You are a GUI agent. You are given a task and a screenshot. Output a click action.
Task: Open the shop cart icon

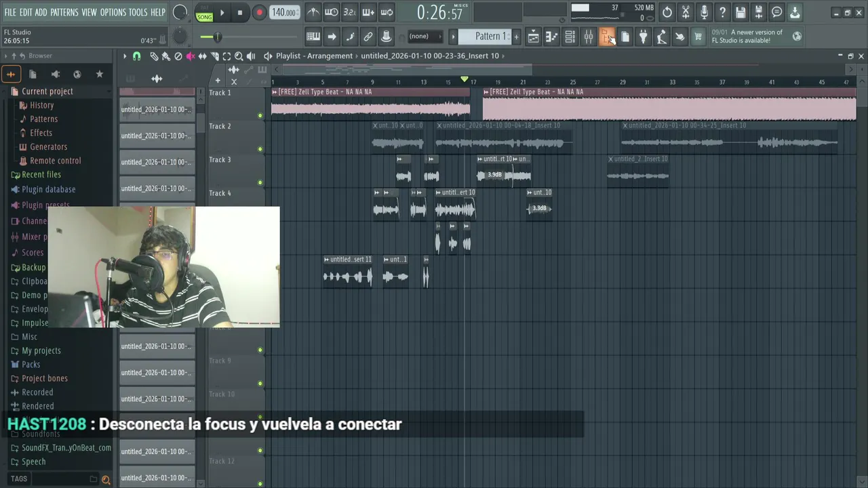tap(698, 37)
